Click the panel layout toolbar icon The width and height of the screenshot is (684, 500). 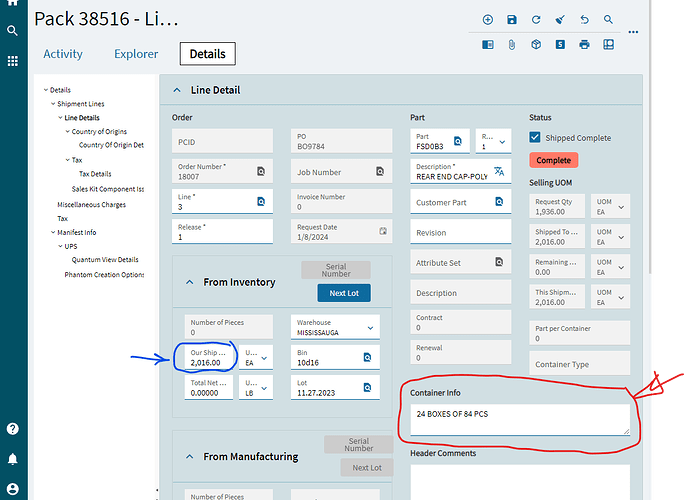[x=487, y=45]
